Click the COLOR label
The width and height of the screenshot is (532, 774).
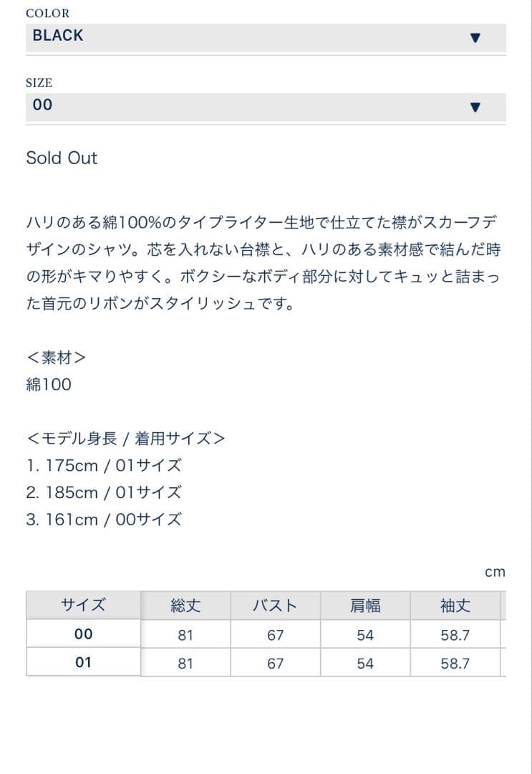pyautogui.click(x=48, y=14)
